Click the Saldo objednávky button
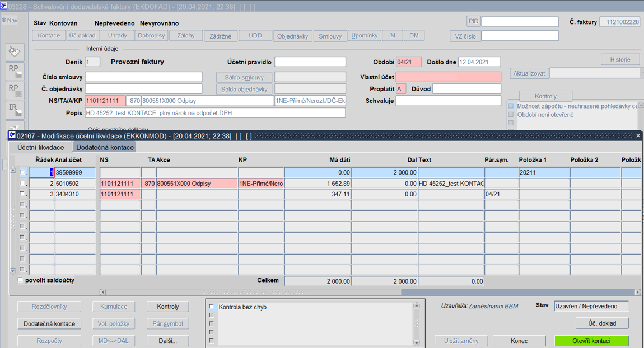The width and height of the screenshot is (644, 348). tap(244, 89)
